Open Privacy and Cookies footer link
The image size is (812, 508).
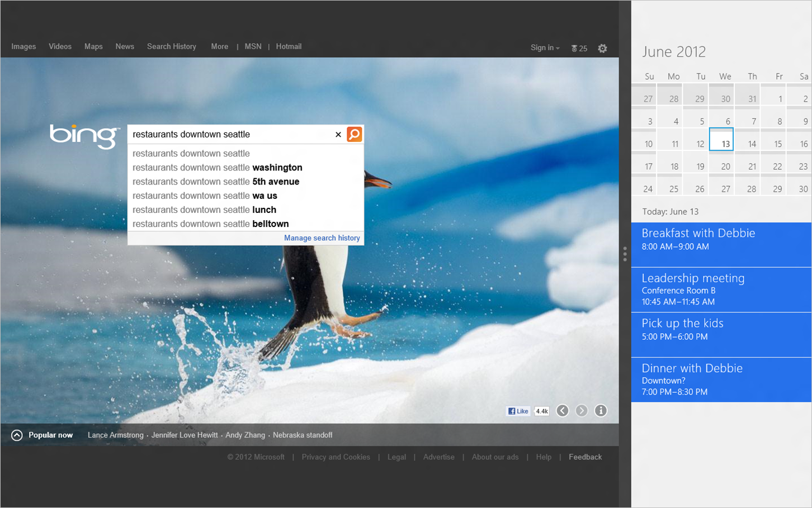tap(336, 457)
